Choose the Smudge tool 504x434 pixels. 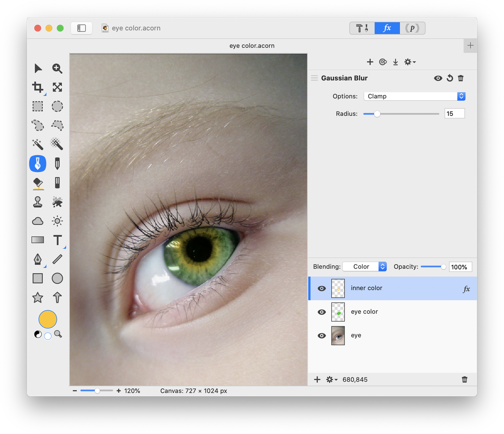tap(57, 202)
